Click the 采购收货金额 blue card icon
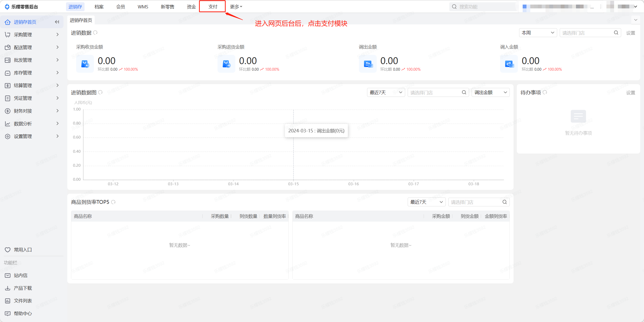Viewport: 644px width, 322px height. click(85, 64)
